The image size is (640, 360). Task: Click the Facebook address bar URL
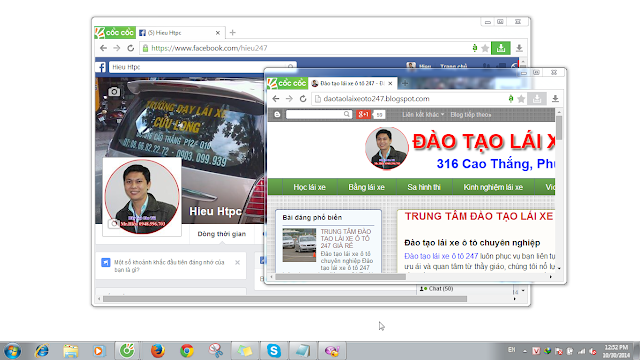pos(209,48)
